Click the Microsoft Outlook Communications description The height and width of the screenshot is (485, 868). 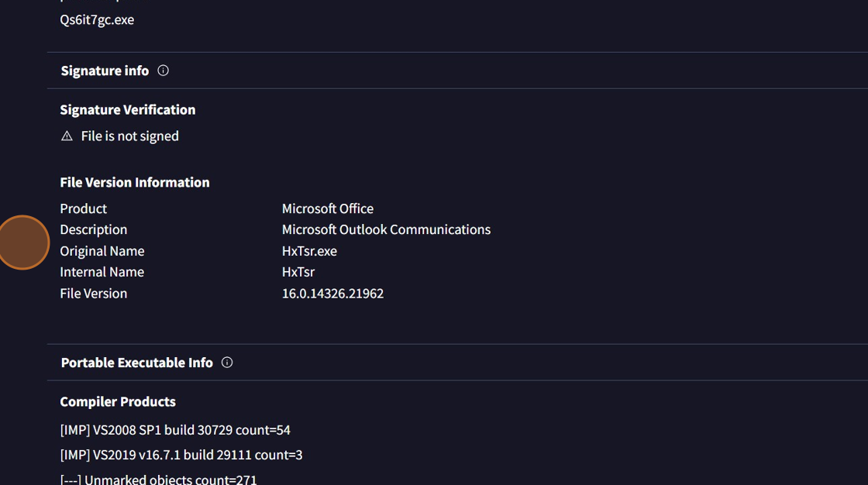point(386,229)
